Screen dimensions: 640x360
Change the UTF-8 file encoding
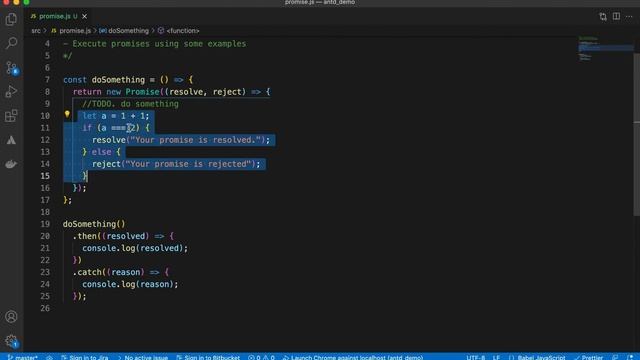tap(476, 357)
